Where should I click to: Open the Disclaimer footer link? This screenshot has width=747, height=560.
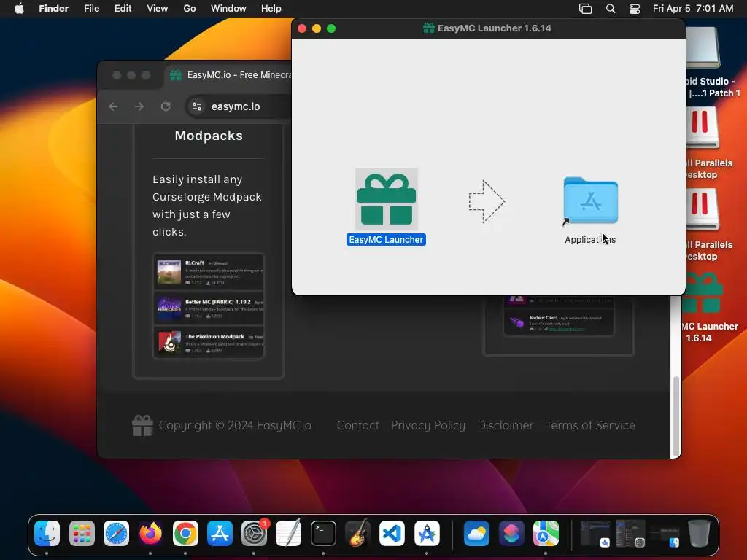505,425
